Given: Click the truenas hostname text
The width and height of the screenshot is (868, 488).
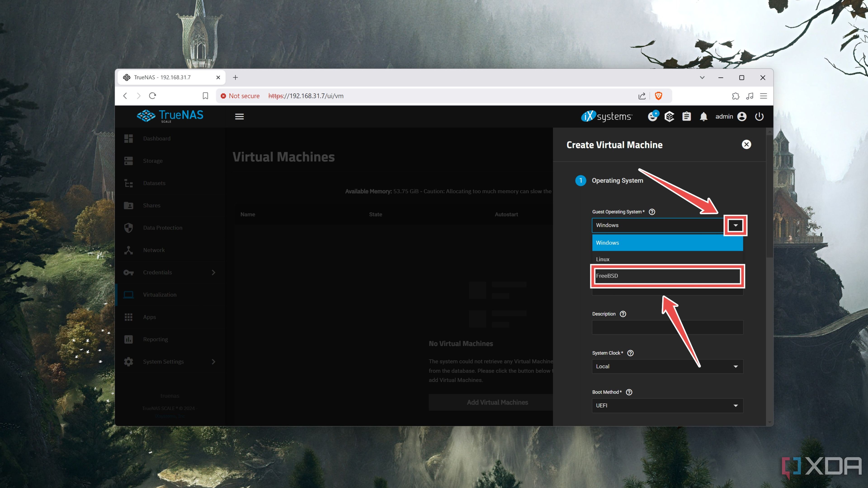Looking at the screenshot, I should pyautogui.click(x=170, y=396).
